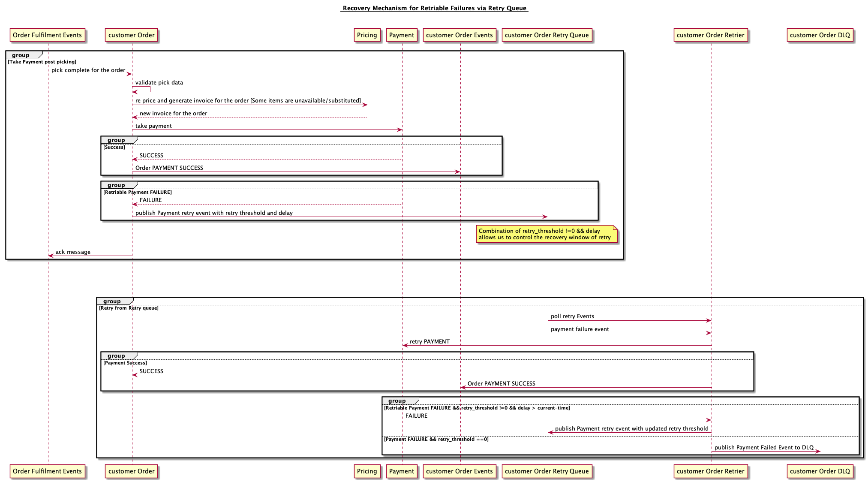Select bottom customer Order Retrier box
The image size is (868, 482).
click(x=711, y=471)
